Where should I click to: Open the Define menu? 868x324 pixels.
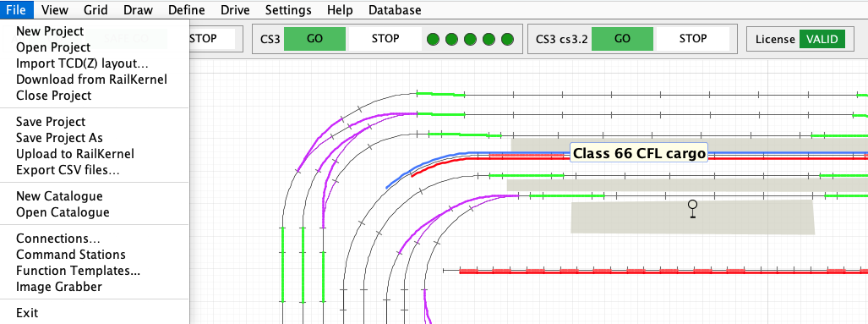(187, 10)
